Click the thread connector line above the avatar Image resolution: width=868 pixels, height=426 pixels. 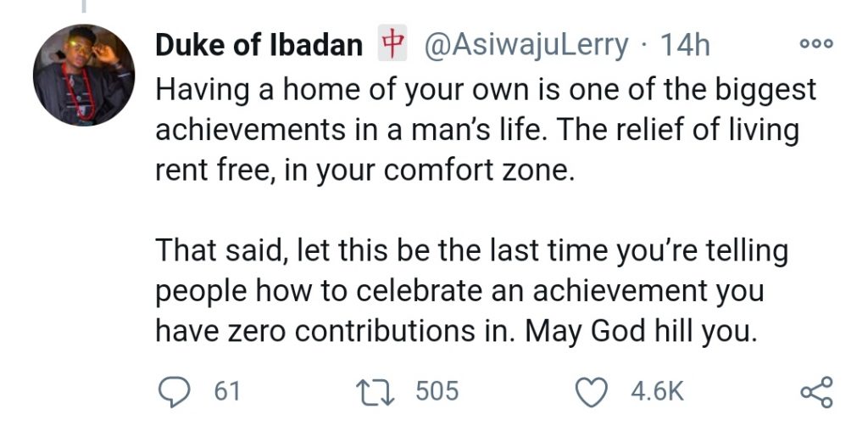pos(83,7)
